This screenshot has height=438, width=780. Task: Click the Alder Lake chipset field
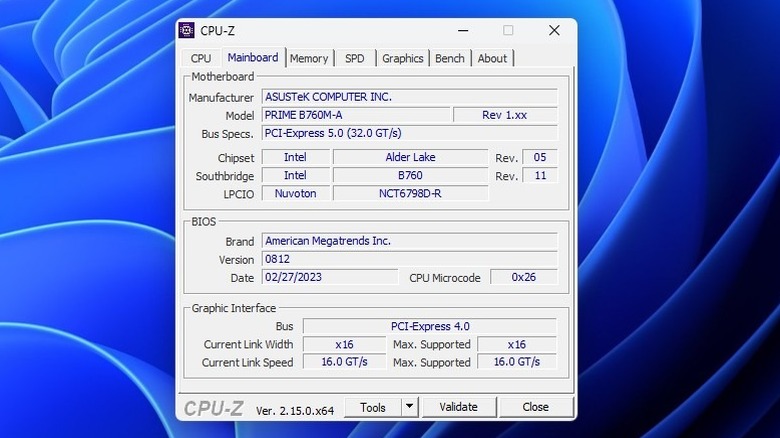pos(410,157)
